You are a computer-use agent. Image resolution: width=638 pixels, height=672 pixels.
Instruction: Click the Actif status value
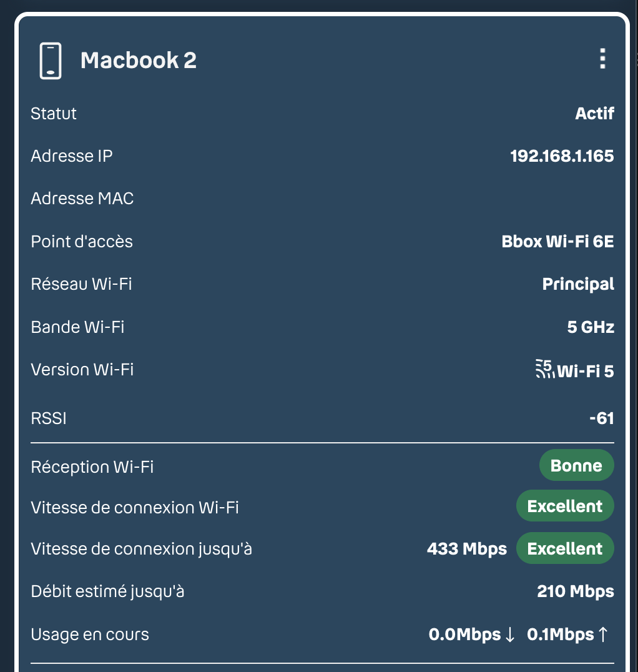[x=594, y=114]
